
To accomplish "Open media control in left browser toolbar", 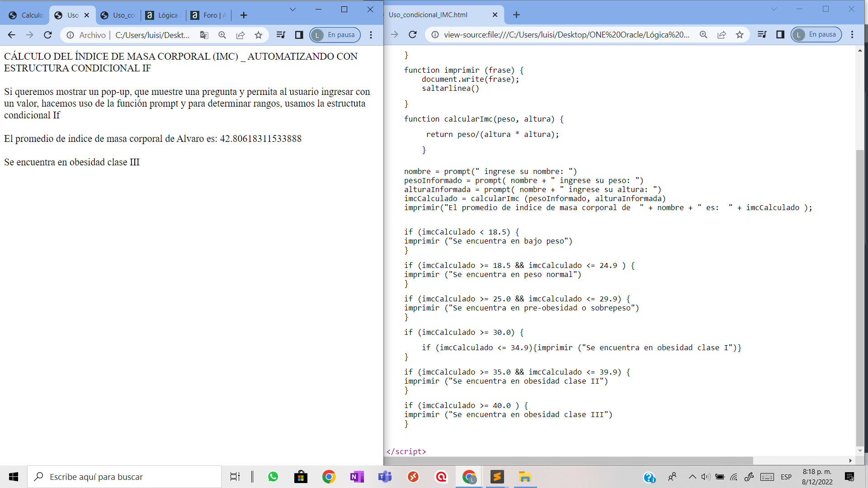I will [281, 35].
